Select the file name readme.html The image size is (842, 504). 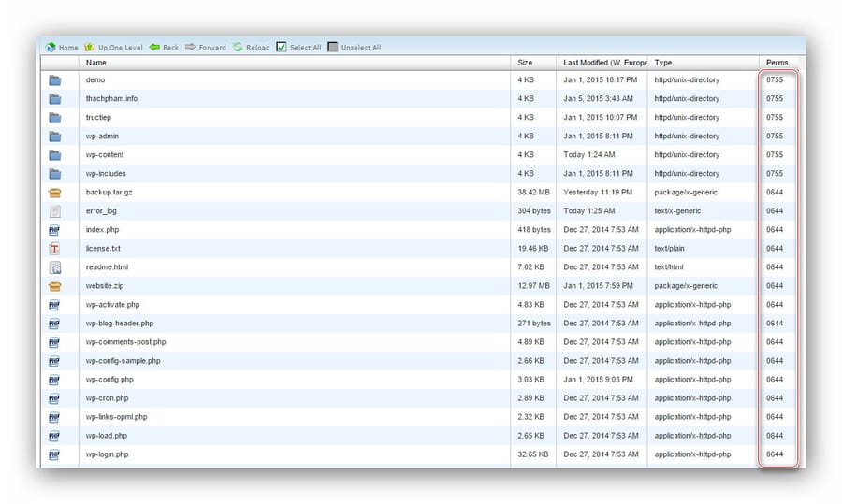pos(107,267)
